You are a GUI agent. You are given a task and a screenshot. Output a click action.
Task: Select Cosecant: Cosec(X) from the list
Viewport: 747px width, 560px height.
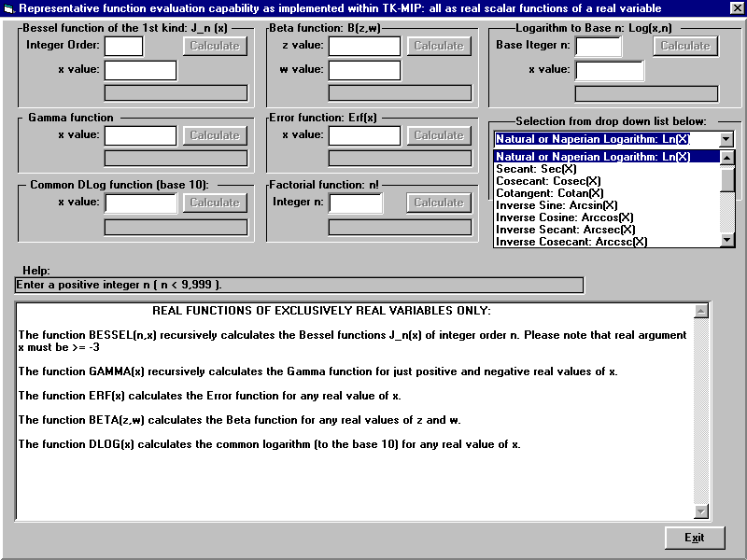pos(607,181)
